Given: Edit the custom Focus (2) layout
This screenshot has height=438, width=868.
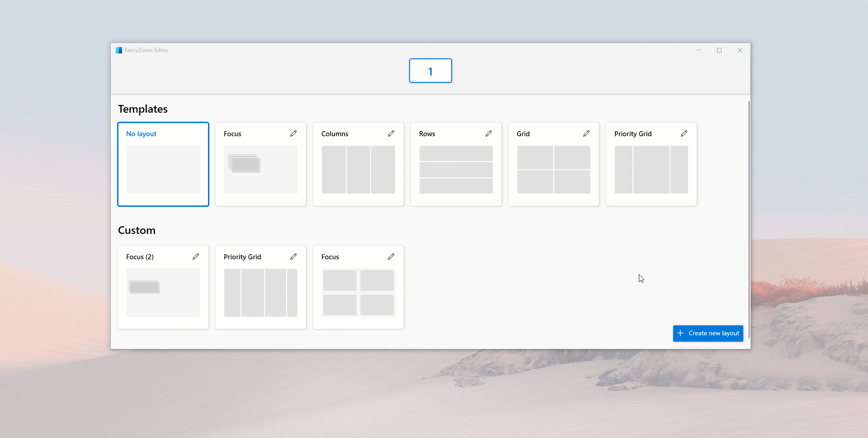Looking at the screenshot, I should [x=196, y=257].
